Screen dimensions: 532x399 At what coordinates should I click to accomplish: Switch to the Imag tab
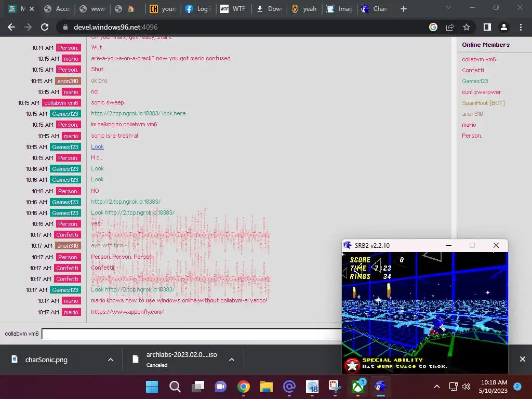pyautogui.click(x=340, y=9)
